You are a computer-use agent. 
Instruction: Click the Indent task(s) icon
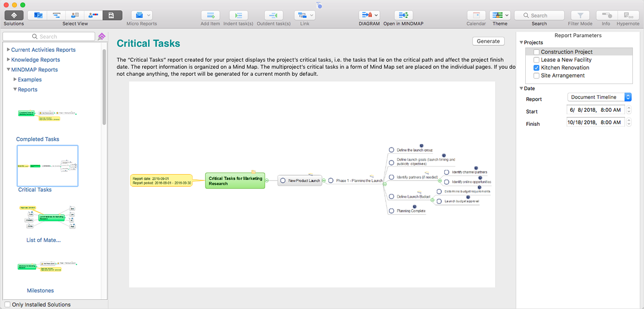tap(238, 15)
